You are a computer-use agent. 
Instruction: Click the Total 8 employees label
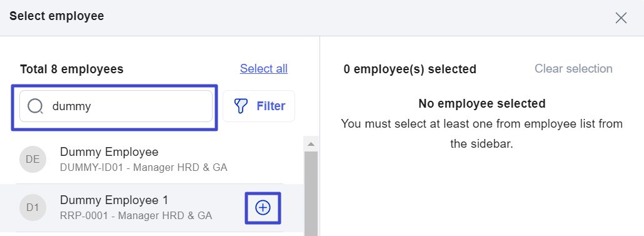tap(71, 69)
